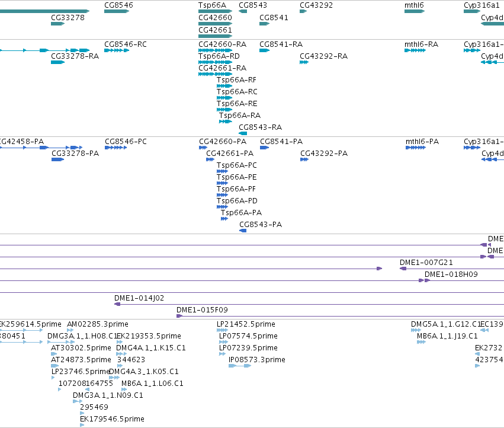504x428 pixels.
Task: Click protein Tsp66A-PC
Action: [x=237, y=165]
